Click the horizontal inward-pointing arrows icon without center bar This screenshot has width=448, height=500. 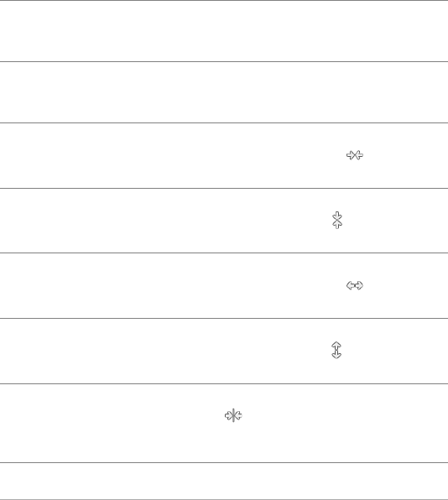click(x=355, y=155)
